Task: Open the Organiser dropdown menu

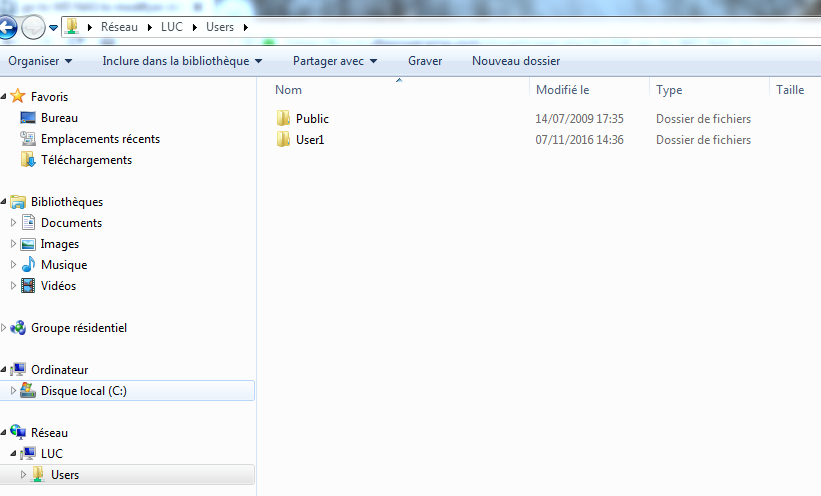Action: point(40,61)
